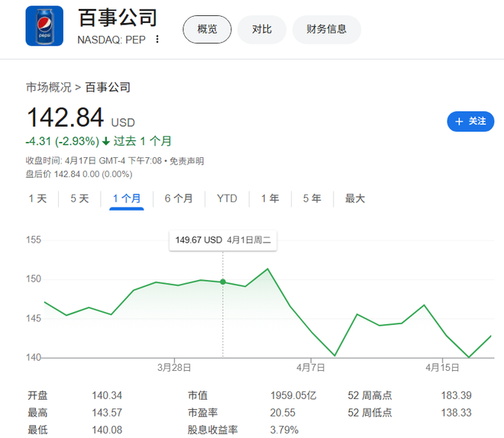Click the down arrow beside price change
The image size is (504, 438).
pyautogui.click(x=106, y=141)
